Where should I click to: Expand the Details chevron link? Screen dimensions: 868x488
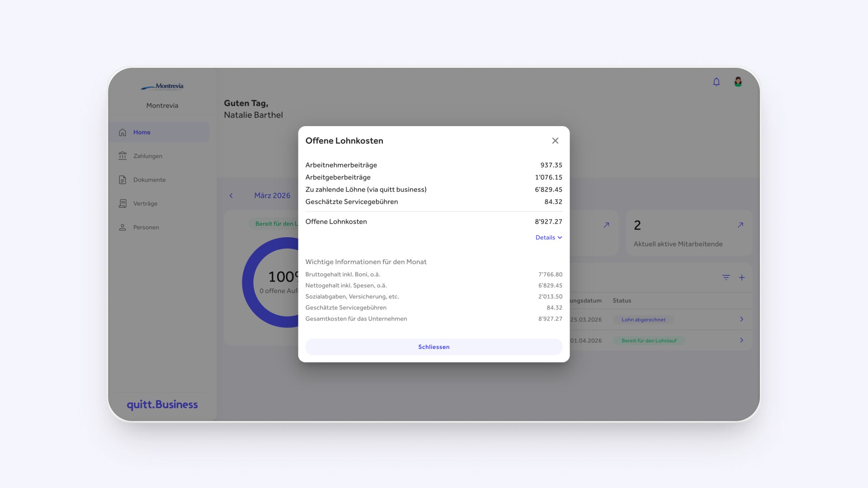pos(548,238)
